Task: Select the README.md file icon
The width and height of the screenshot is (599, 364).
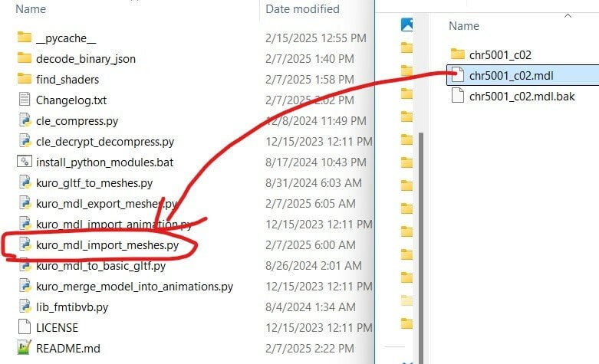Action: pyautogui.click(x=25, y=348)
